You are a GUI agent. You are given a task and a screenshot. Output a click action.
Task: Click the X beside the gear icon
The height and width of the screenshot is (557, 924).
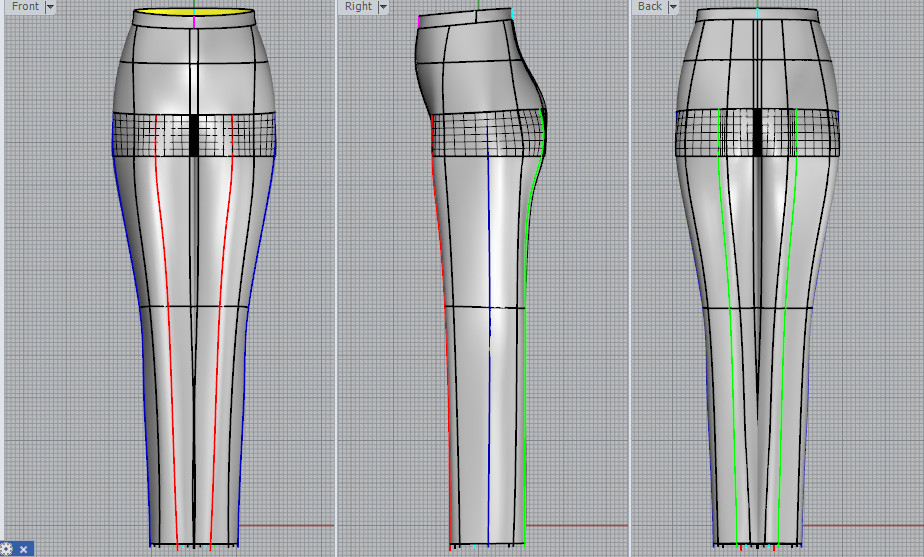pos(24,550)
